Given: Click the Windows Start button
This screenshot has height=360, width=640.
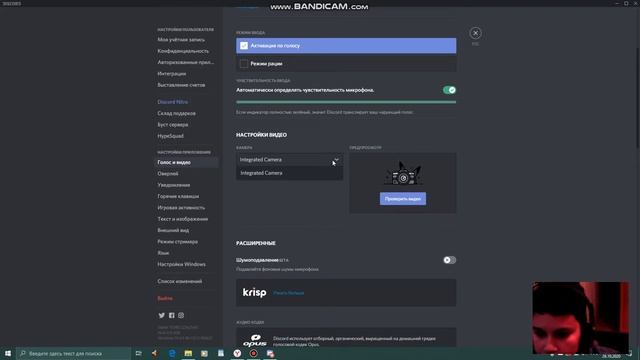Looking at the screenshot, I should pos(8,353).
